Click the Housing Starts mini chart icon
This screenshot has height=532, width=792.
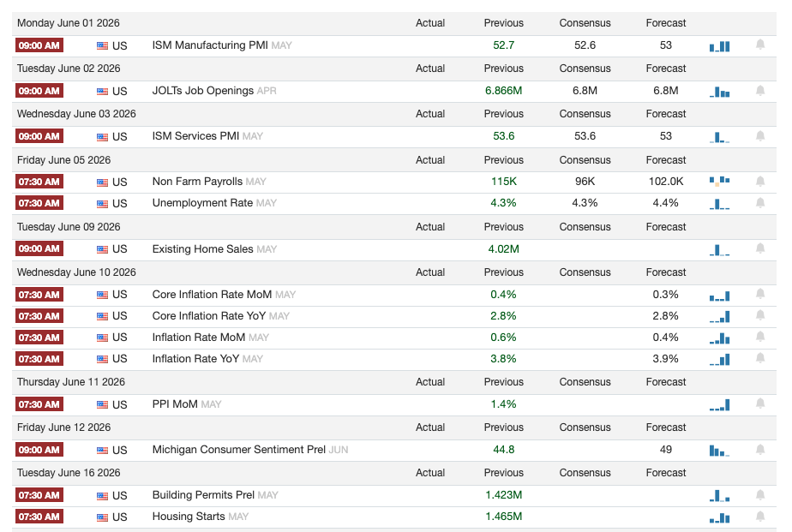click(719, 517)
